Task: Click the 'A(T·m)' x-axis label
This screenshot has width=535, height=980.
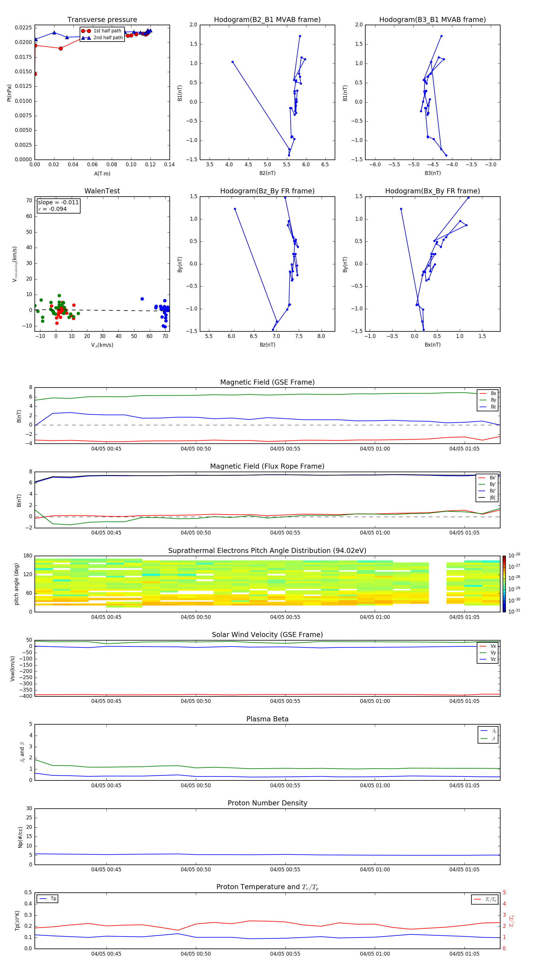Action: click(x=102, y=173)
